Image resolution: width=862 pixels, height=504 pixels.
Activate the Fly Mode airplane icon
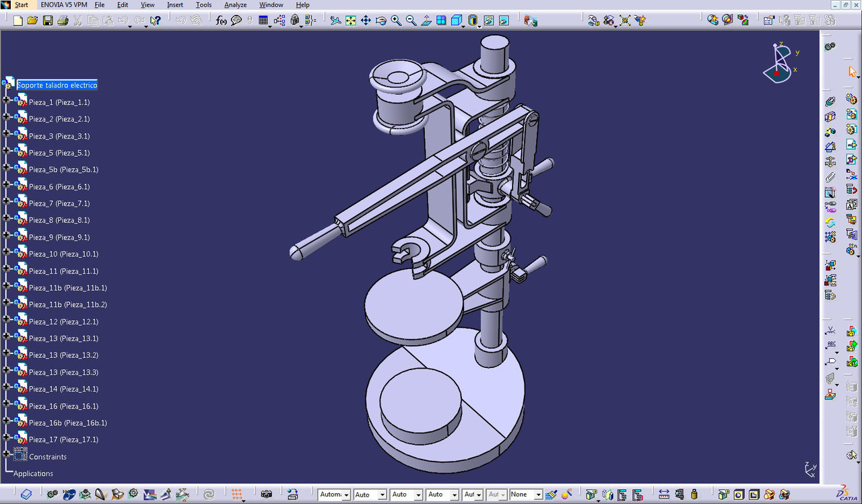pos(335,21)
